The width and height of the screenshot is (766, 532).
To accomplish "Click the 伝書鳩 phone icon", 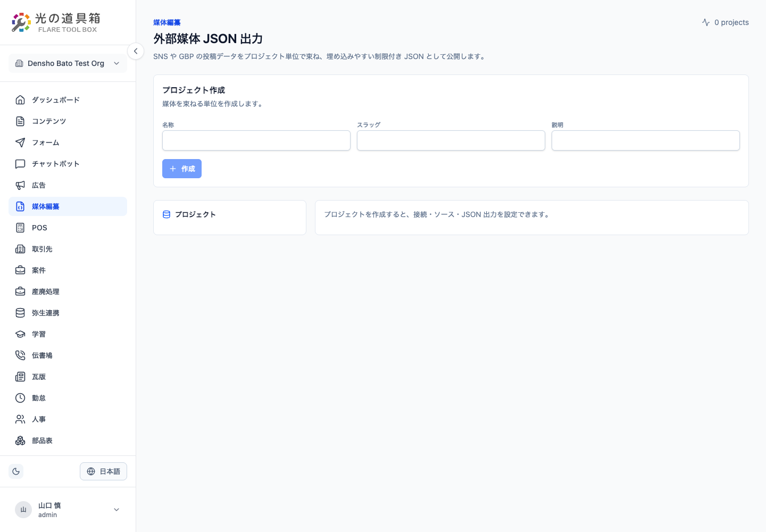I will [20, 355].
